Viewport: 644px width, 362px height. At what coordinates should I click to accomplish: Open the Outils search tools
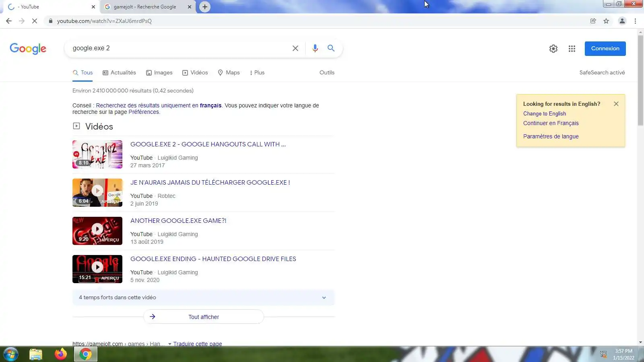point(327,73)
